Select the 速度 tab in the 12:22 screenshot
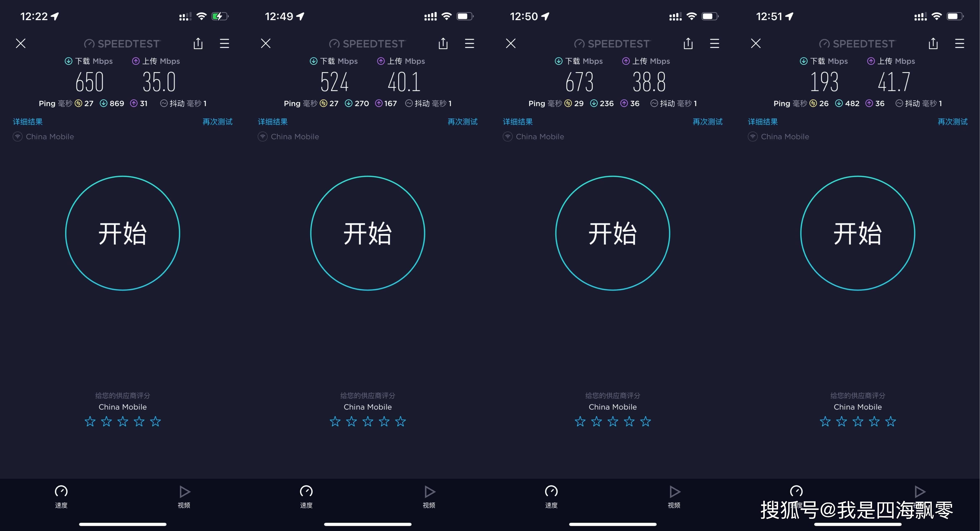Image resolution: width=980 pixels, height=531 pixels. coord(61,497)
